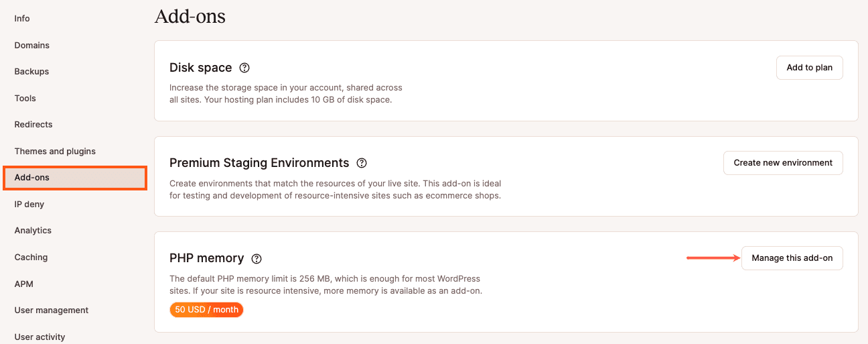Viewport: 868px width, 344px height.
Task: Navigate to User management
Action: point(52,310)
